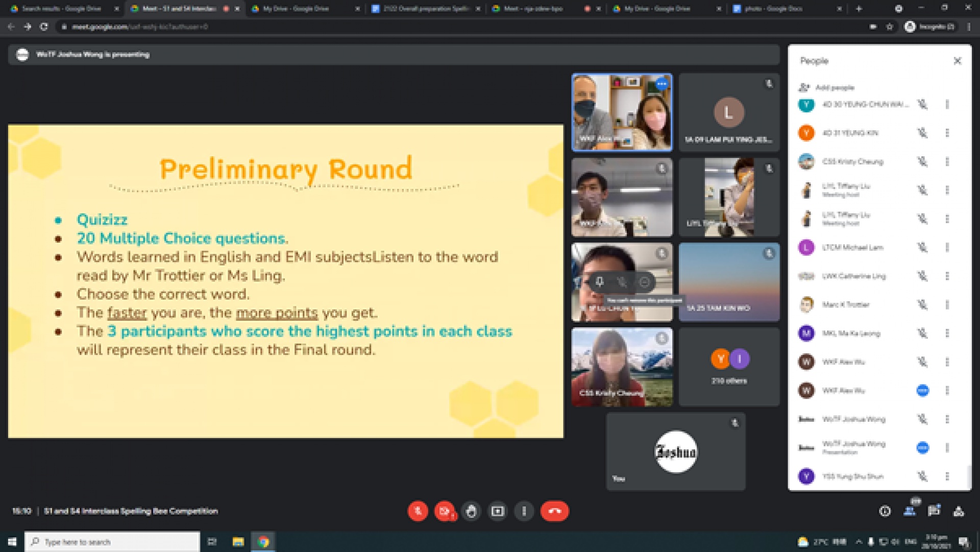Toggle the camera on/off button

[x=445, y=511]
